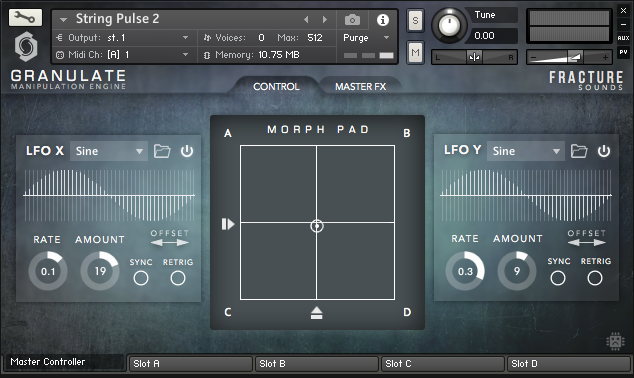Open the wrench instrument edit mode
Image resolution: width=634 pixels, height=378 pixels.
tap(25, 18)
